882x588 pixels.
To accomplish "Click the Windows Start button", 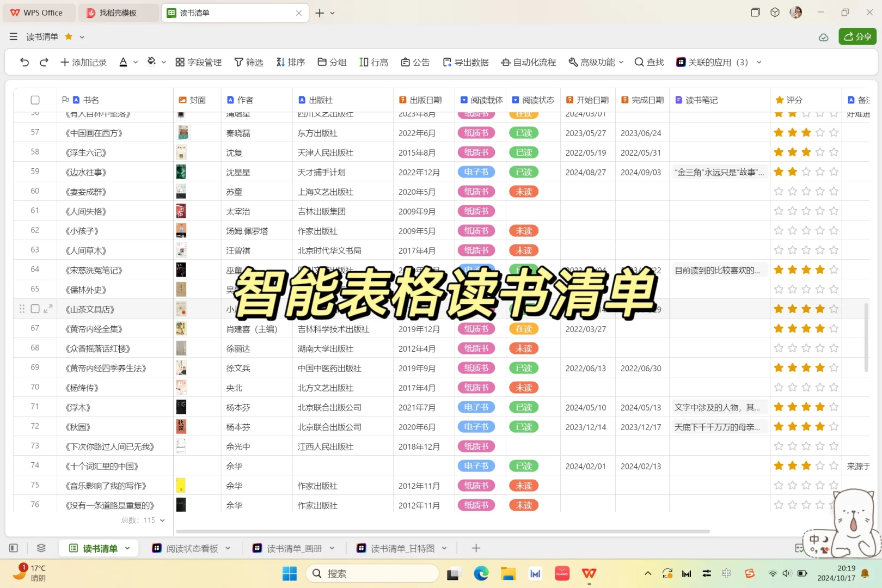I will pos(290,573).
